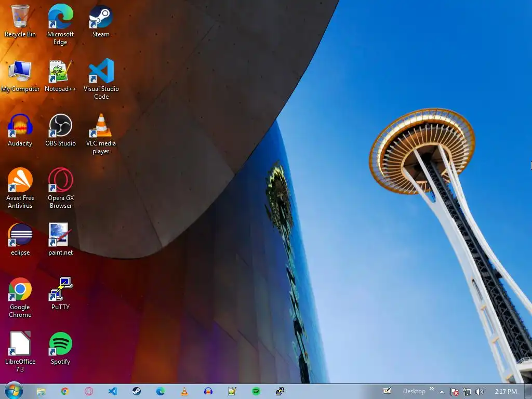Select the paint.net desktop shortcut
Screen dimensions: 532x399
tap(60, 239)
